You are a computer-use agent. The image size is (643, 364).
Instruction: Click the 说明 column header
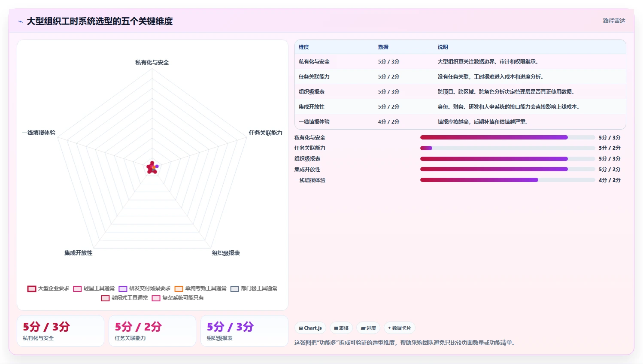pos(443,47)
